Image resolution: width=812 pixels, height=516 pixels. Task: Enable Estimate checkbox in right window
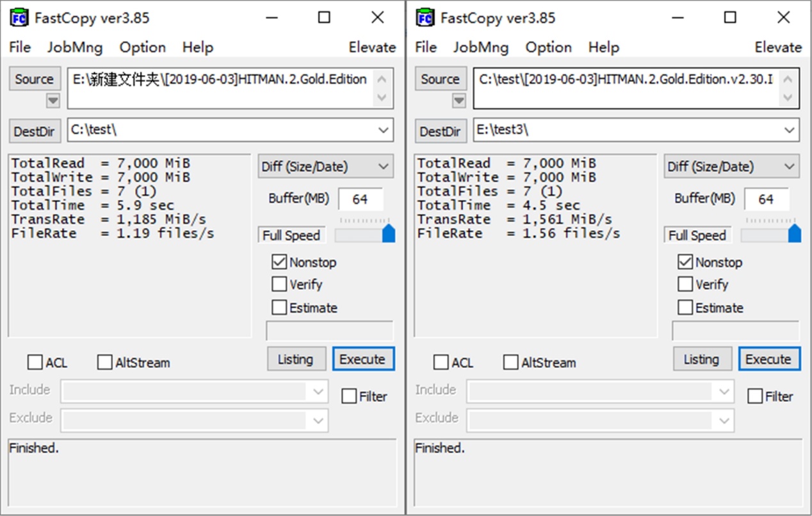click(x=685, y=307)
